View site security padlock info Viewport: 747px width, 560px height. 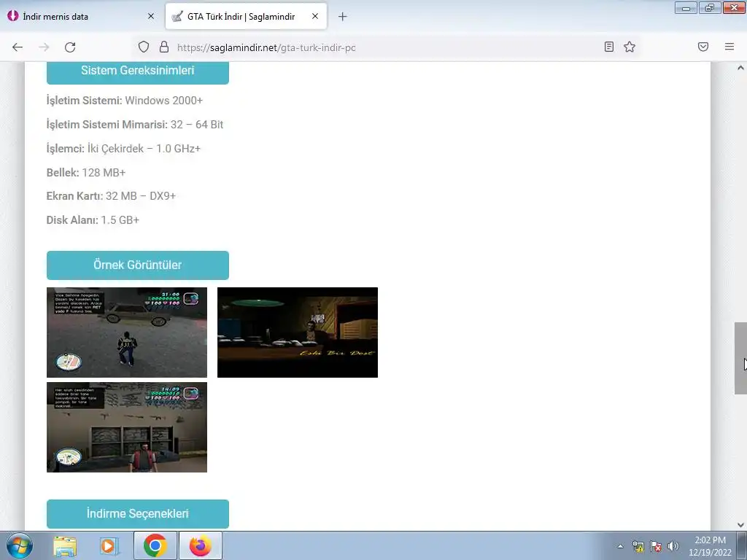click(164, 47)
